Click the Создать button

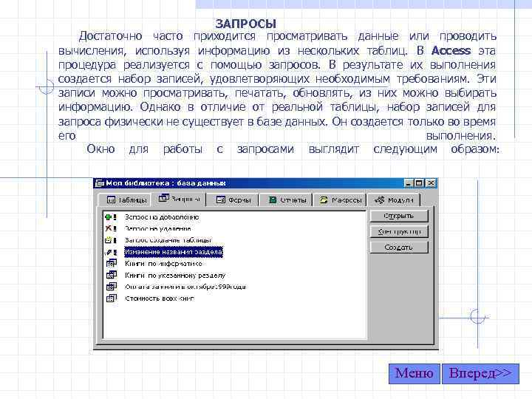(399, 248)
